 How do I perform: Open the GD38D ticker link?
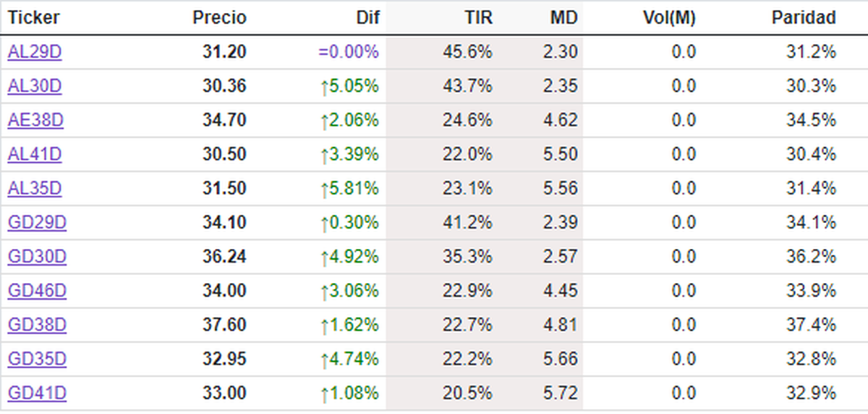(x=37, y=326)
